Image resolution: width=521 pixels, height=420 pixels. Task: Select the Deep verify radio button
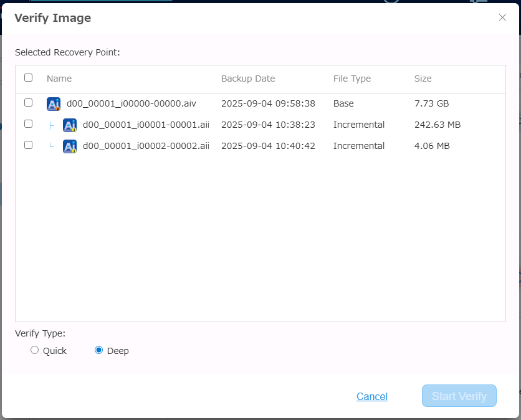[98, 350]
